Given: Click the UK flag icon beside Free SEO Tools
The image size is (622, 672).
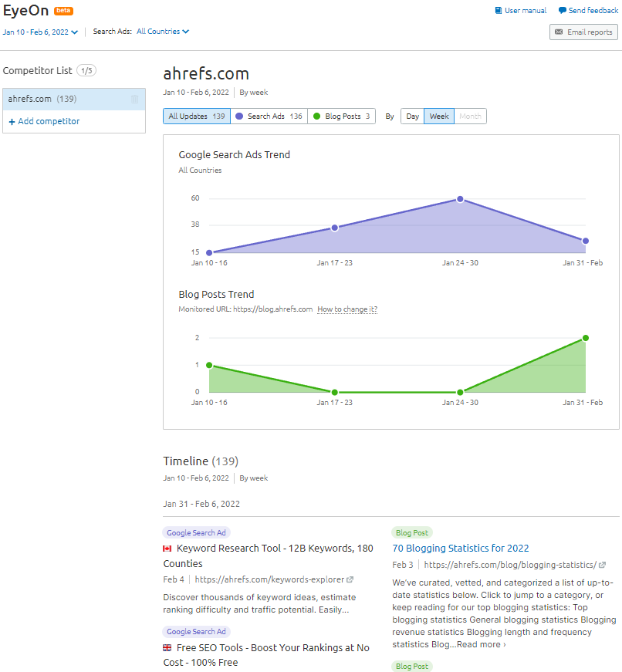Looking at the screenshot, I should click(167, 647).
